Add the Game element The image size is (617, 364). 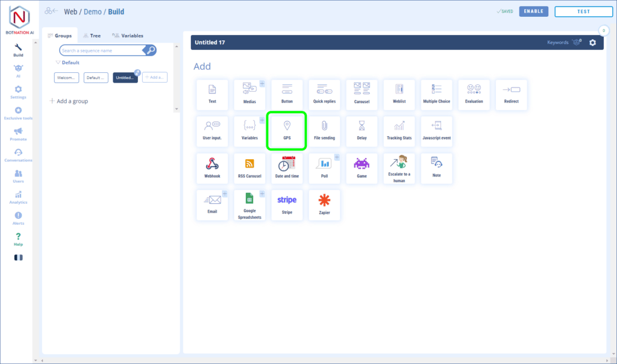[x=362, y=168]
